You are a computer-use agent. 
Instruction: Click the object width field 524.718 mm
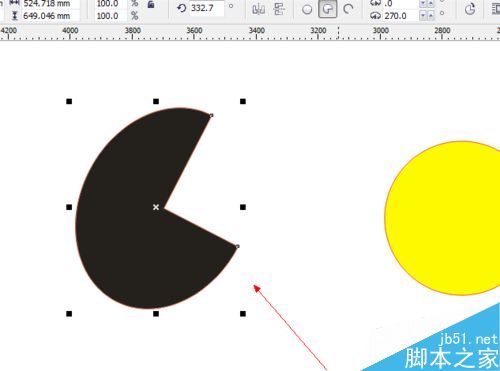[51, 4]
